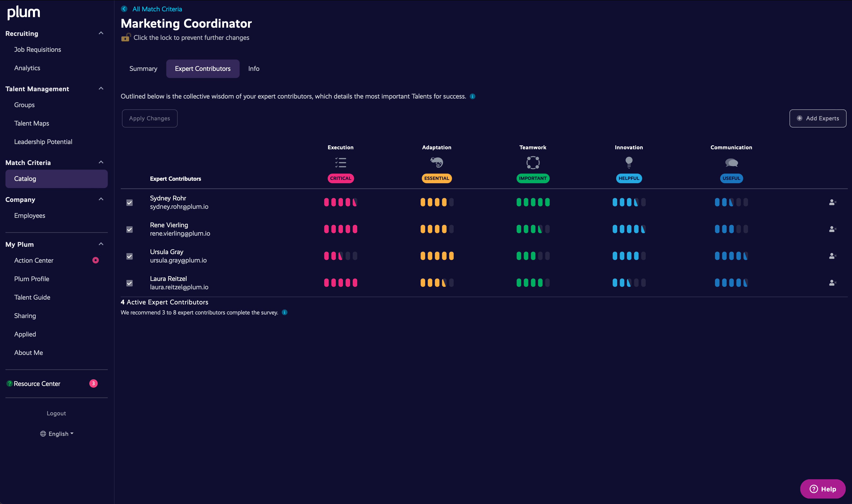This screenshot has width=852, height=504.
Task: Click the Apply Changes button
Action: (x=149, y=118)
